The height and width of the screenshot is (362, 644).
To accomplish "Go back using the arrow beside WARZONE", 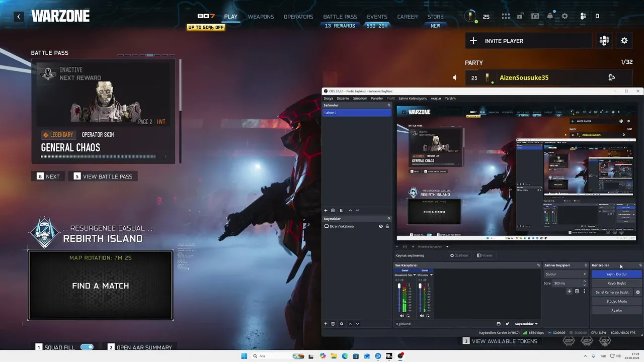I will (19, 17).
